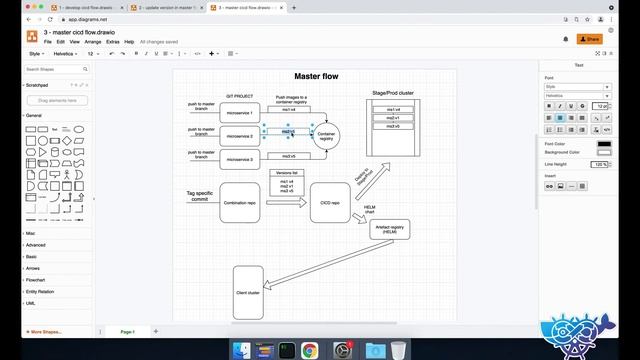Click the Background Color swatch
Image resolution: width=640 pixels, height=360 pixels.
[604, 152]
